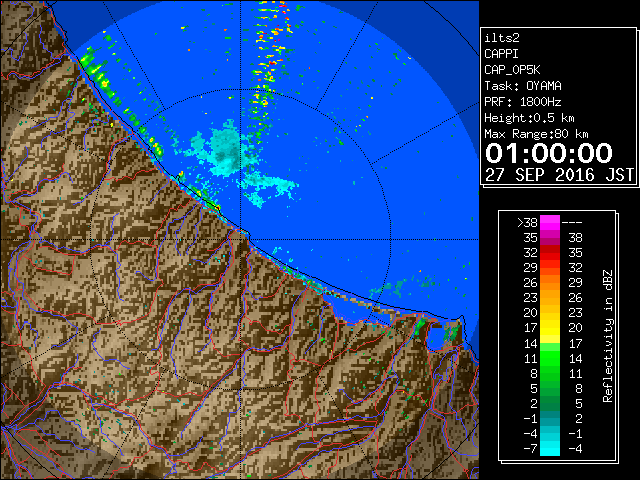640x480 pixels.
Task: Select the 'CAPPI' text line
Action: [x=501, y=54]
